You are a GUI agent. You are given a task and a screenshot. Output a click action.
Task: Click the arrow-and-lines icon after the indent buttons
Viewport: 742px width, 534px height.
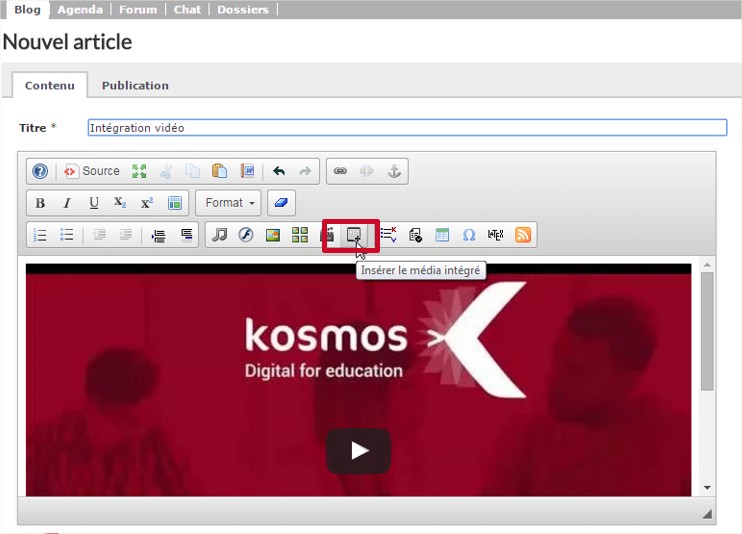pos(158,235)
